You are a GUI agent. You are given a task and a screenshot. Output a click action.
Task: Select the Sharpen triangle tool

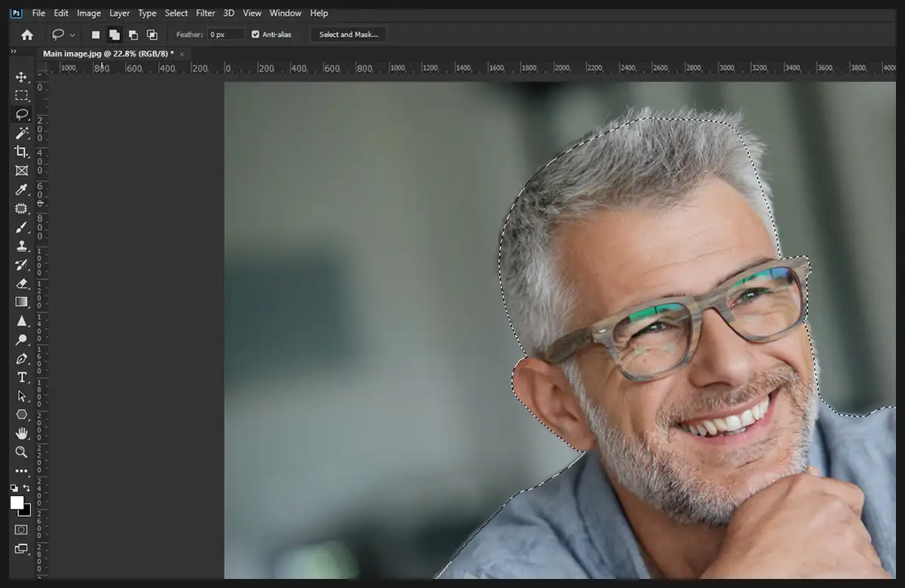coord(21,321)
